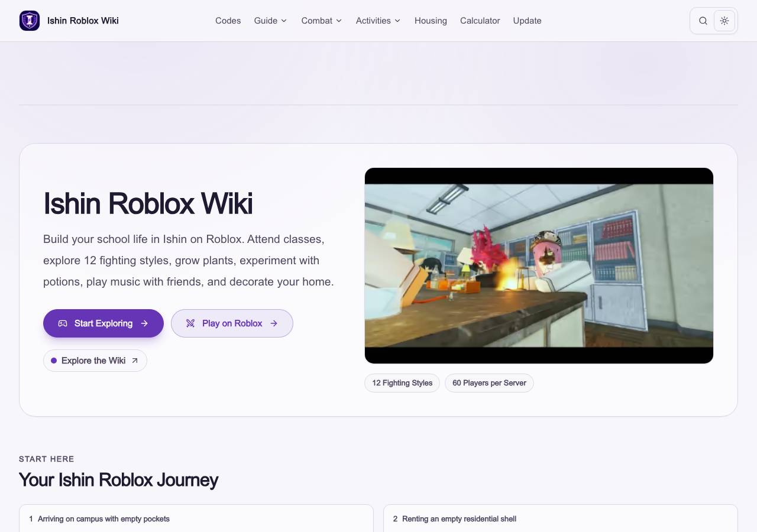Expand the Activities dropdown menu
The image size is (757, 532).
coord(378,21)
